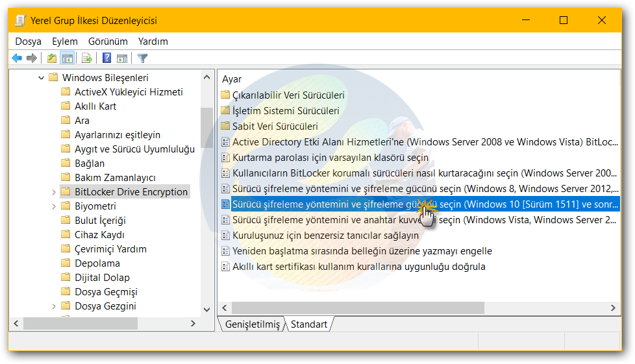Click policy icon for Active Directory Etki Alanı setting
Viewport: 635px width, 364px height.
(225, 142)
